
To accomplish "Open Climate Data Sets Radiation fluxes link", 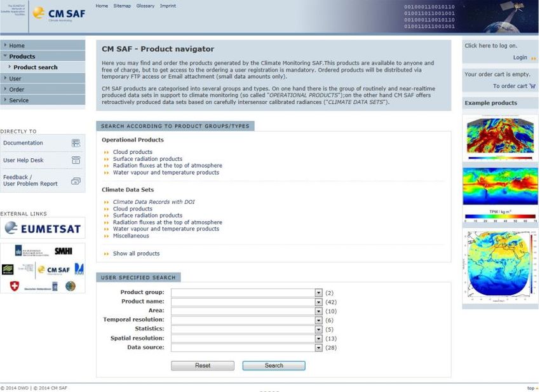I will pyautogui.click(x=167, y=222).
